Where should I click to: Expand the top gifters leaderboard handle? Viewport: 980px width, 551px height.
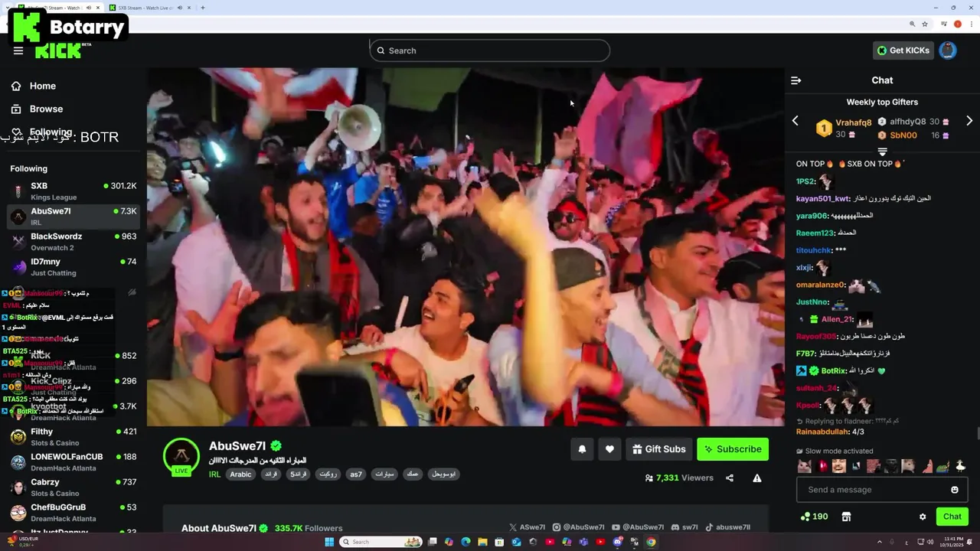pyautogui.click(x=882, y=152)
